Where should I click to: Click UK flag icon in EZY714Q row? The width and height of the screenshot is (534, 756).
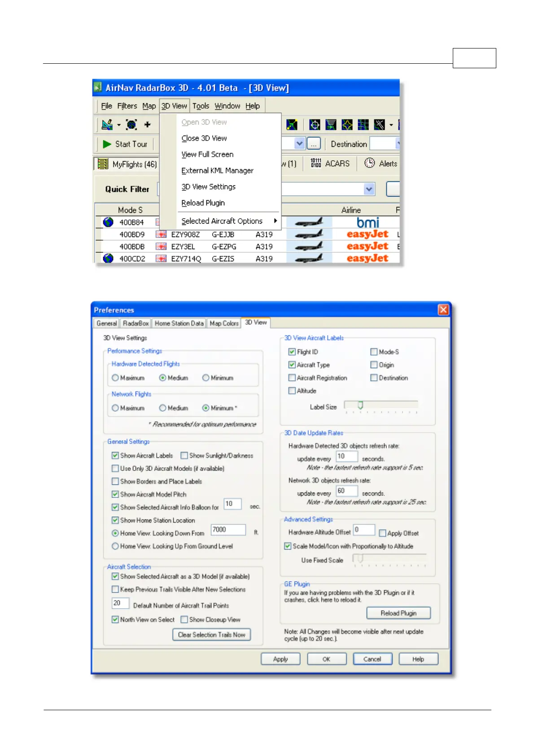(x=161, y=259)
